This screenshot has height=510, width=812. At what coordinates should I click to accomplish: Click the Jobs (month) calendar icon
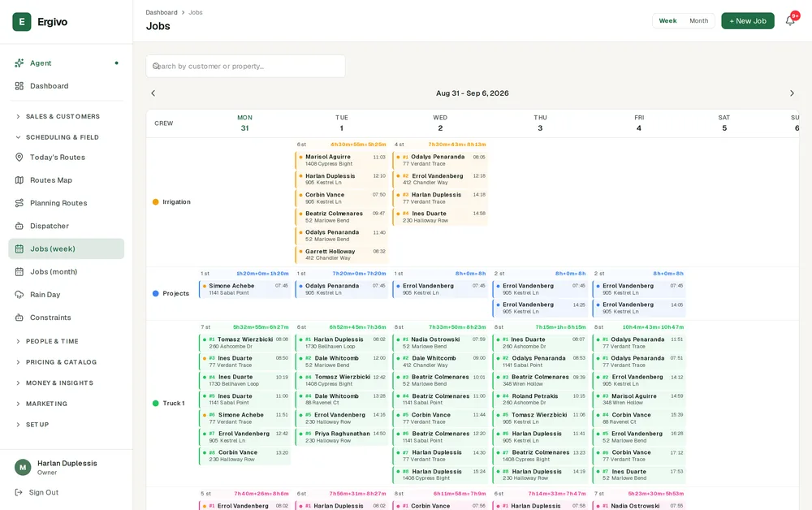(x=19, y=272)
